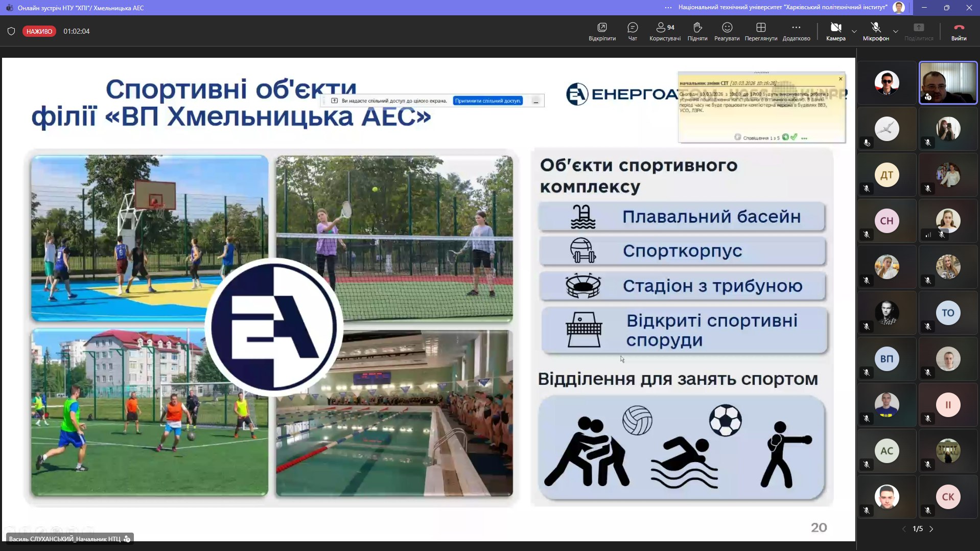Viewport: 980px width, 551px height.
Task: Go to previous participants page
Action: tap(903, 529)
